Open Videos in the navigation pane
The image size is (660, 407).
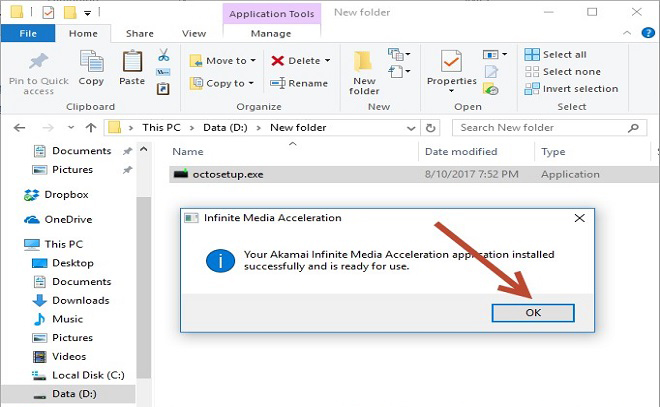[x=69, y=356]
